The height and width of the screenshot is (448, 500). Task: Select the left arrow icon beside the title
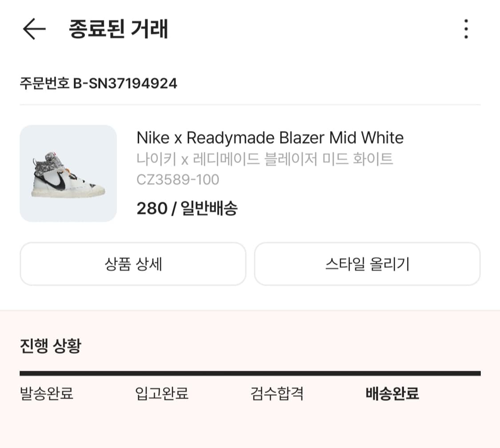tap(33, 29)
